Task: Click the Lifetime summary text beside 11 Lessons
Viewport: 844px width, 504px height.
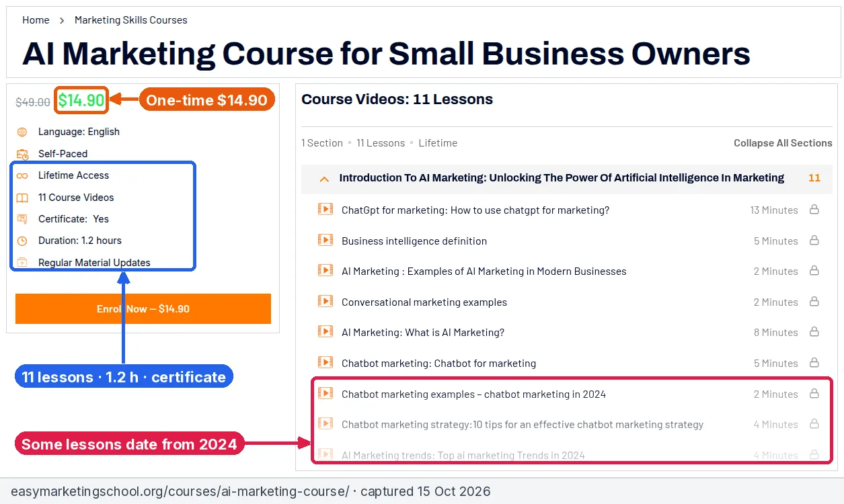Action: pos(438,143)
